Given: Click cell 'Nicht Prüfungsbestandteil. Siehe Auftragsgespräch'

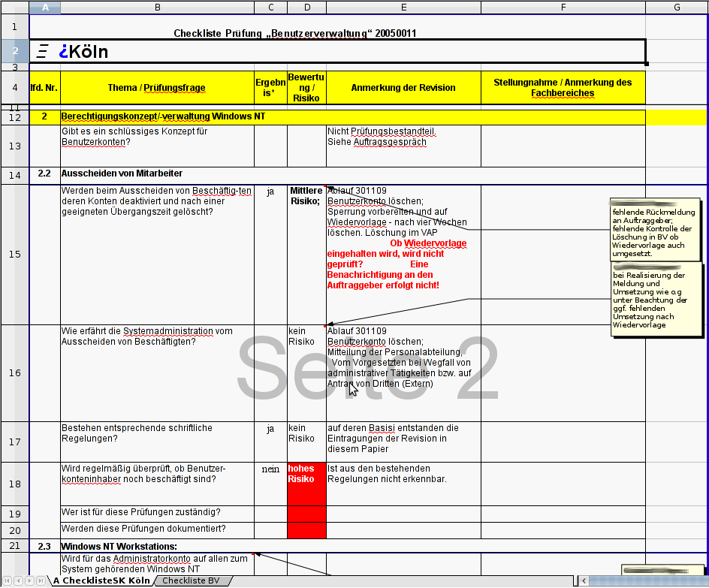Looking at the screenshot, I should 404,146.
